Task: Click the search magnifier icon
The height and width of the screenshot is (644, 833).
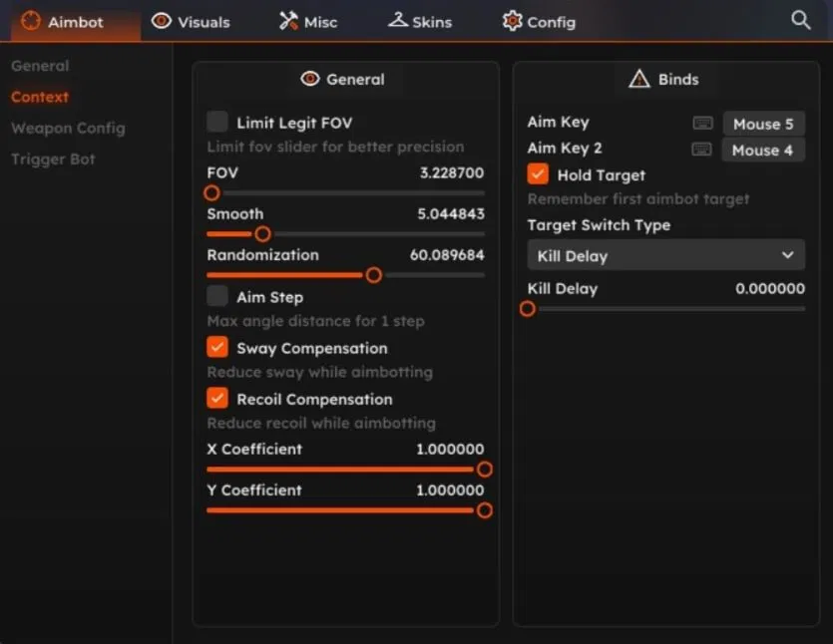Action: pyautogui.click(x=798, y=19)
